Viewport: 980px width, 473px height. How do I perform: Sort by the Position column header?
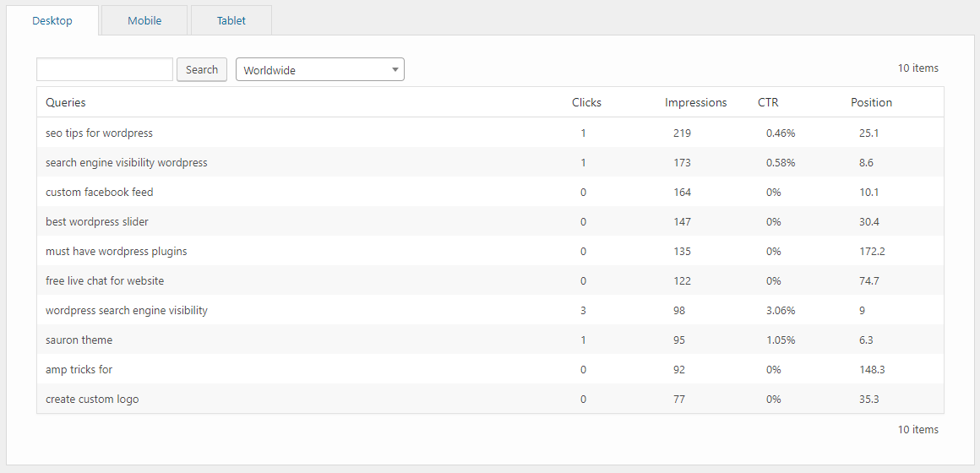[x=871, y=102]
